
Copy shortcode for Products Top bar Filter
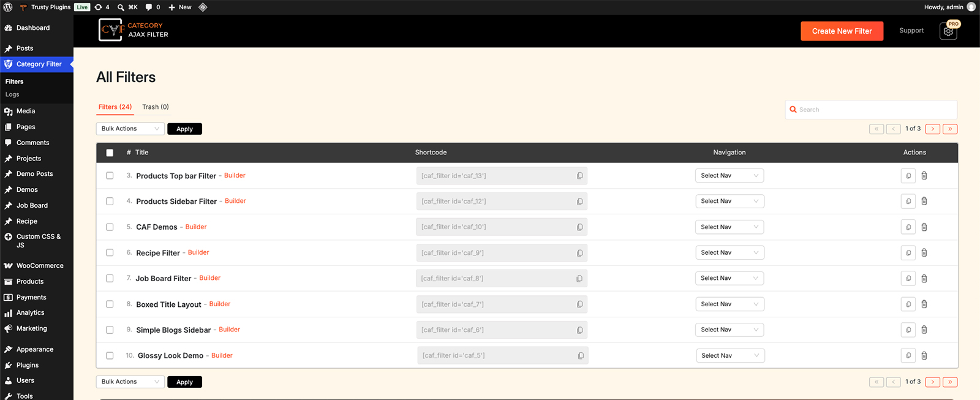pos(579,176)
